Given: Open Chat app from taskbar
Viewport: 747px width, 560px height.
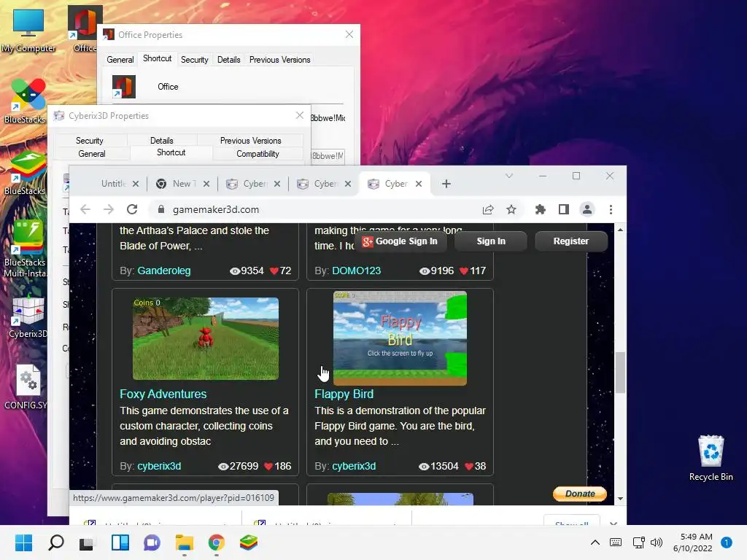Looking at the screenshot, I should (x=152, y=542).
